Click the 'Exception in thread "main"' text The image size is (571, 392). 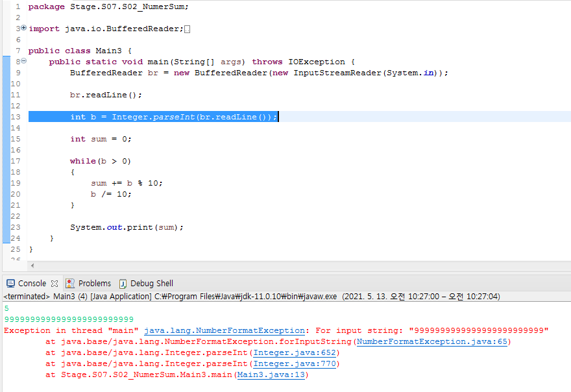coord(71,331)
